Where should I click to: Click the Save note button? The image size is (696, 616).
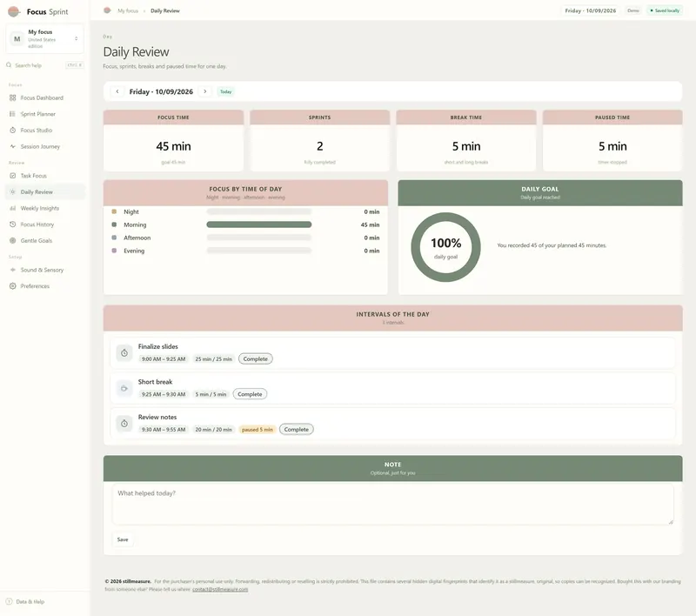point(123,539)
